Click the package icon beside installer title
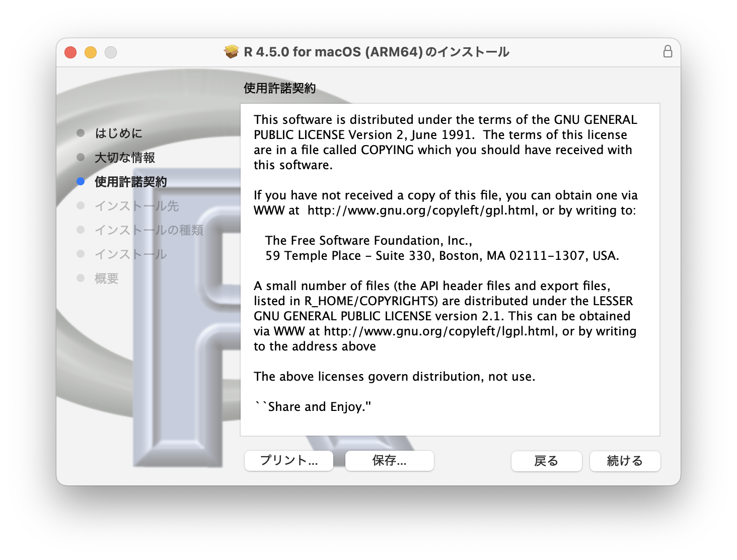The height and width of the screenshot is (560, 737). [x=232, y=52]
